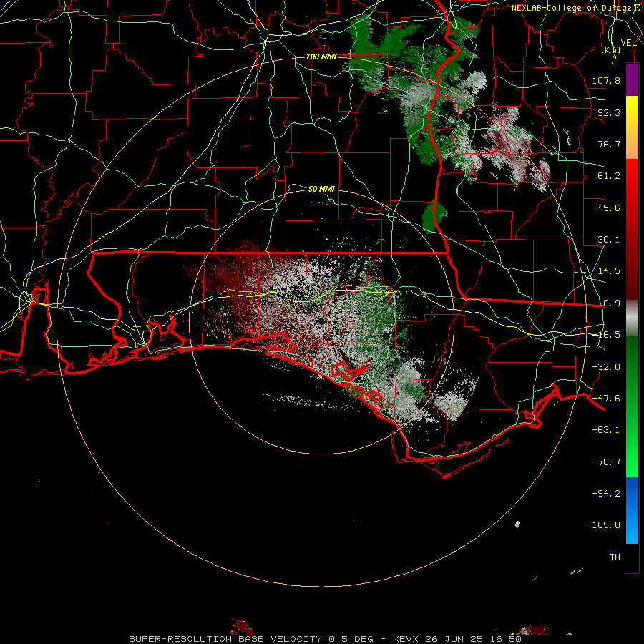
Task: Click the -16.5 velocity scale value
Action: [609, 335]
